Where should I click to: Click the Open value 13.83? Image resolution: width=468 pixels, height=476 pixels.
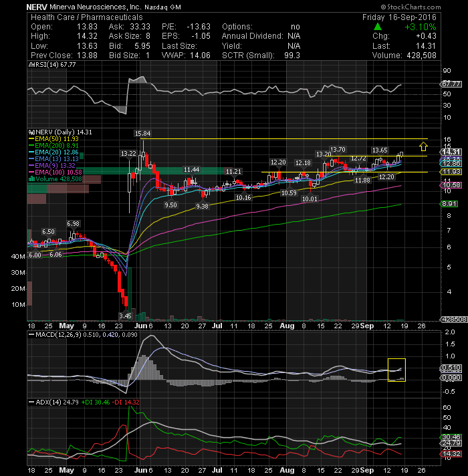click(87, 27)
